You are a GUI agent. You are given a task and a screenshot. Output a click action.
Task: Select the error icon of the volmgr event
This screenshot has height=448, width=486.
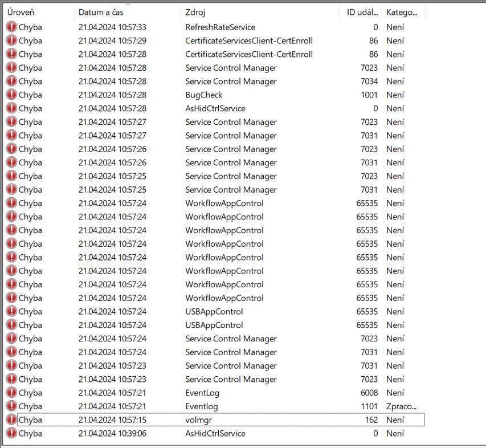click(x=11, y=420)
